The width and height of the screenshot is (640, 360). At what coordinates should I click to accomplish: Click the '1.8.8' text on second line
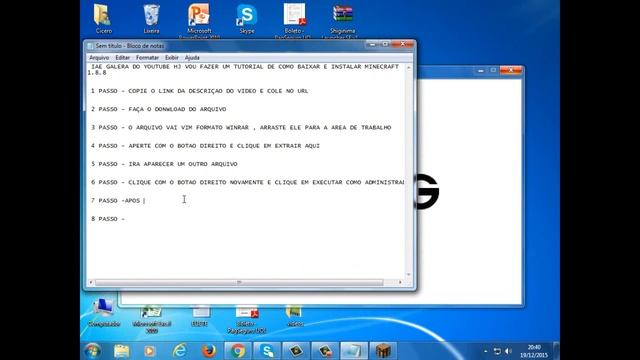pos(97,73)
